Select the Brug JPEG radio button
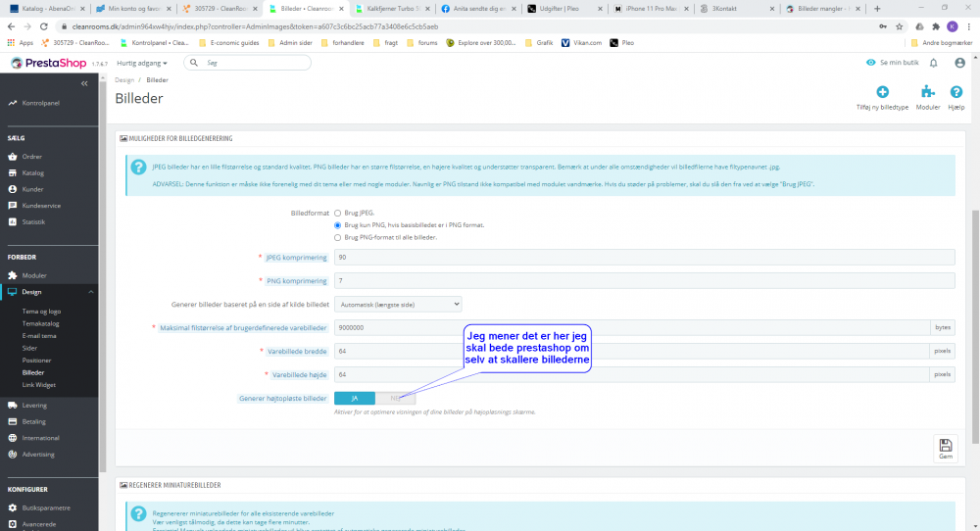980x531 pixels. (337, 213)
